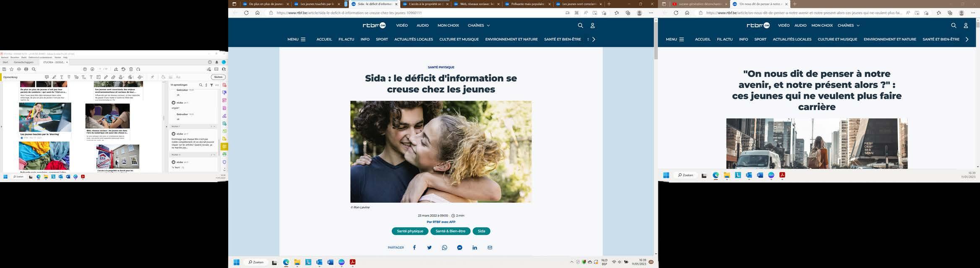
Task: Share article on LinkedIn
Action: tap(474, 247)
